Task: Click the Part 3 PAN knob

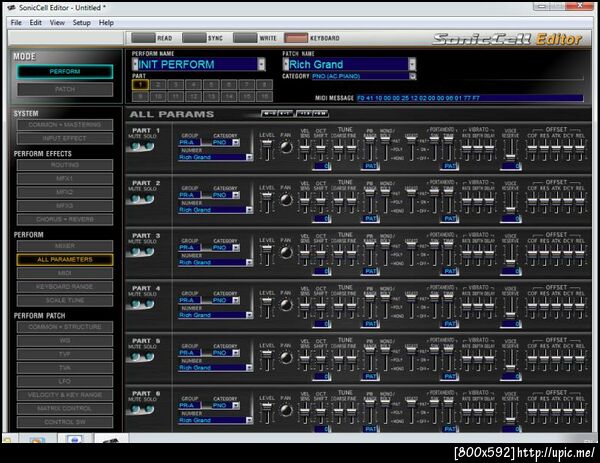Action: [x=286, y=252]
